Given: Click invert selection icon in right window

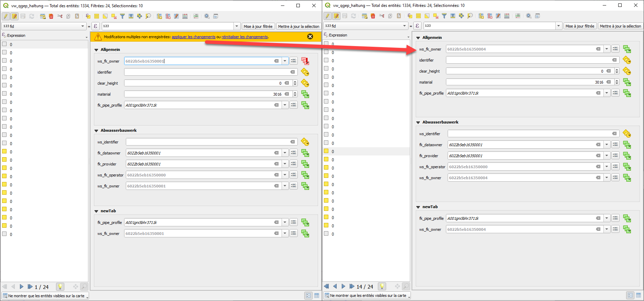Looking at the screenshot, I should coord(427,16).
